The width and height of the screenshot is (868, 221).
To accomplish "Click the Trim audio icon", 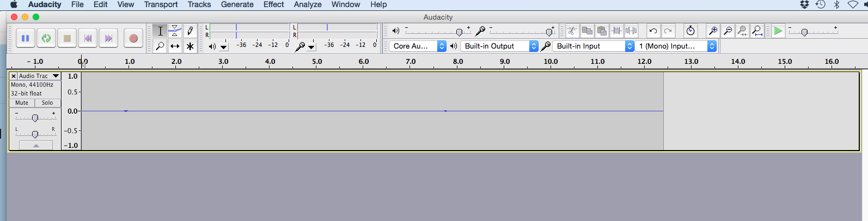I will [x=616, y=31].
